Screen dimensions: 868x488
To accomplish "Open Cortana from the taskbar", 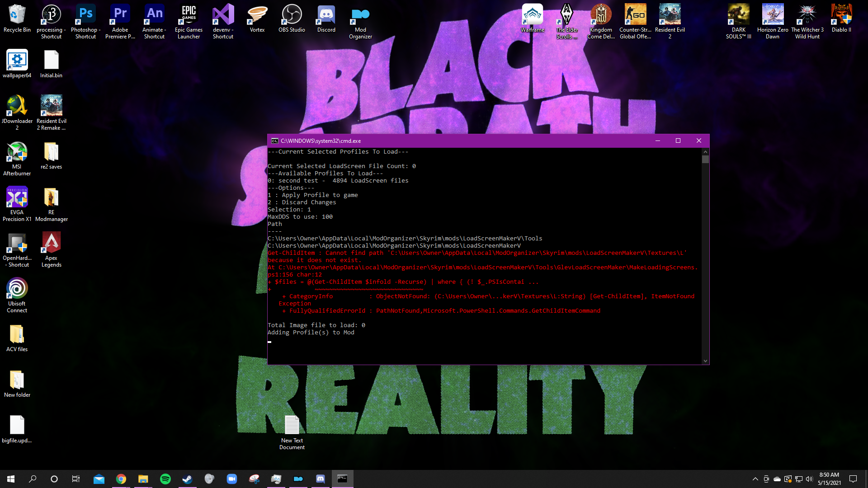I will [x=54, y=479].
